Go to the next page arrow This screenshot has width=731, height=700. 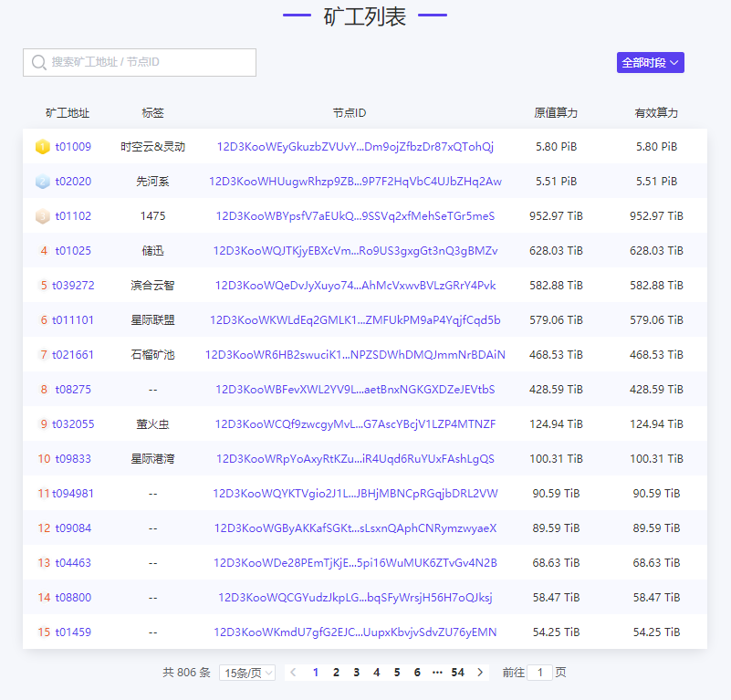click(x=480, y=672)
